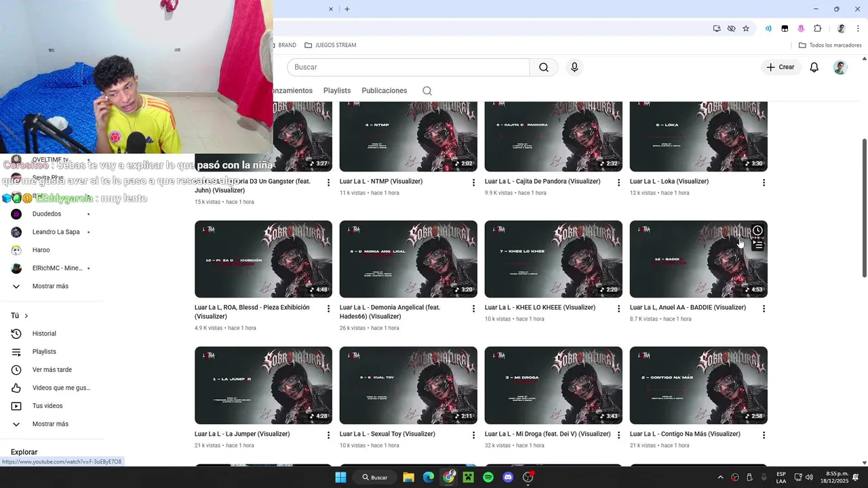Click the search magnifier button beside Buscar
This screenshot has height=488, width=868.
pyautogui.click(x=544, y=67)
